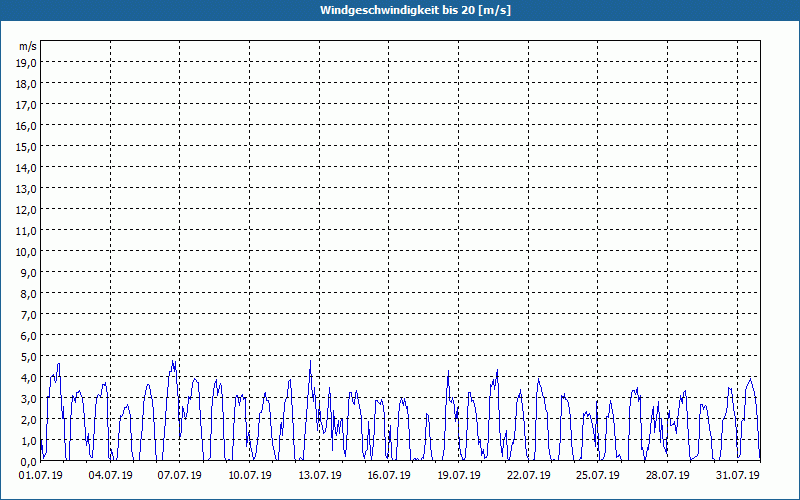Click the 'm/s' unit label above the y-axis
This screenshot has height=500, width=800.
click(27, 47)
